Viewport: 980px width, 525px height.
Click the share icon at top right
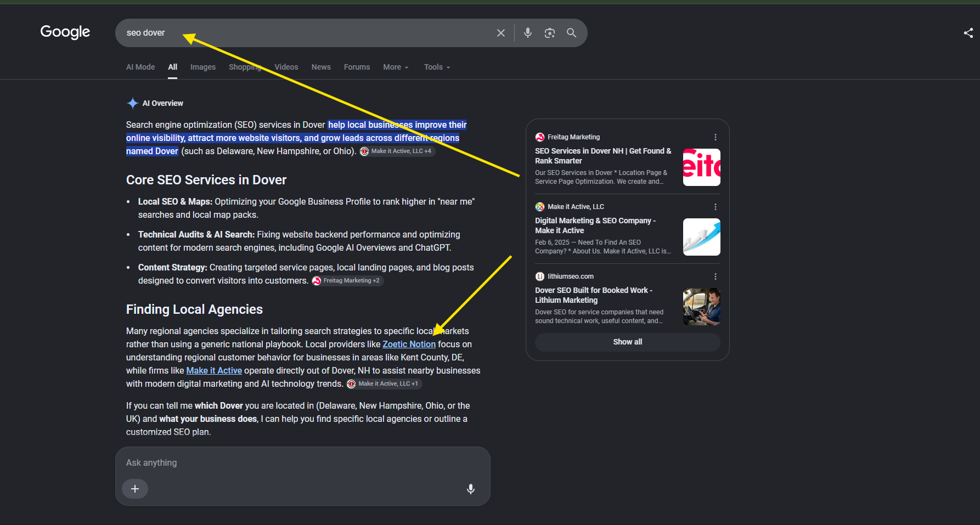[968, 33]
